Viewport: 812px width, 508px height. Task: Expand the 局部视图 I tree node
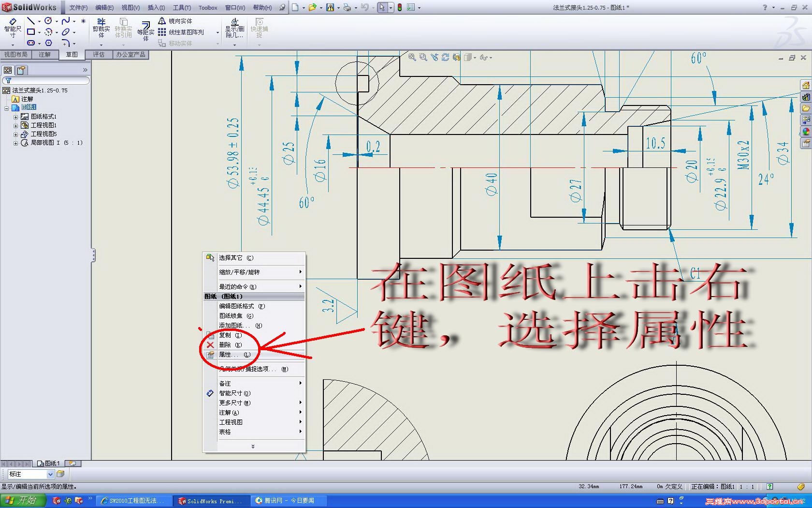click(15, 143)
